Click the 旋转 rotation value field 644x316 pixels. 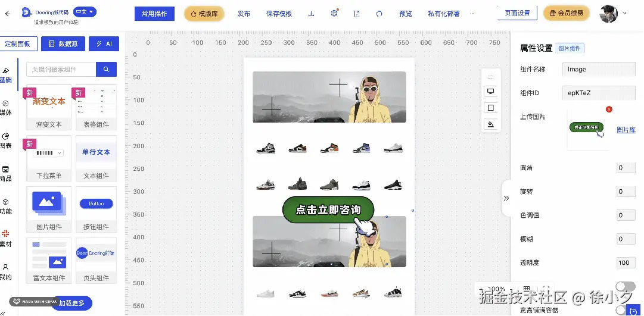(626, 192)
